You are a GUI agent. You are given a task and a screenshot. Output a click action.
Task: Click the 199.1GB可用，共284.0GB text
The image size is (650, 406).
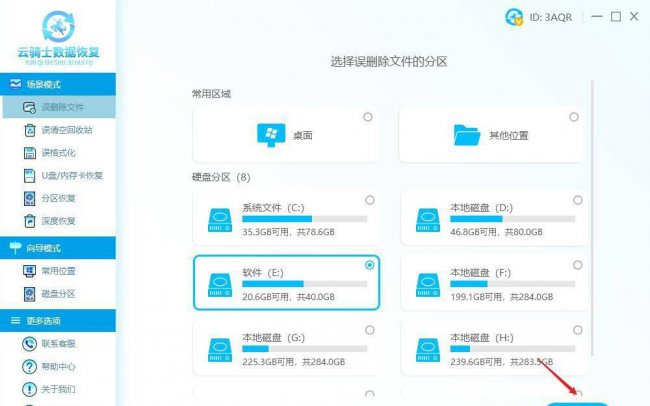point(502,297)
